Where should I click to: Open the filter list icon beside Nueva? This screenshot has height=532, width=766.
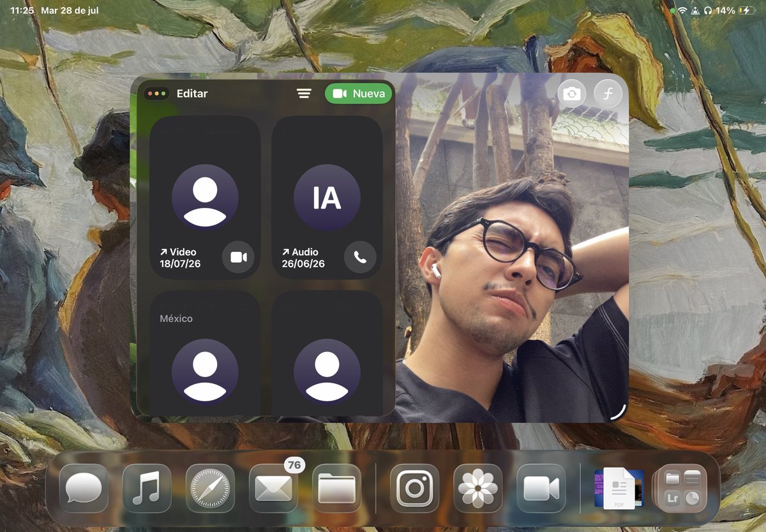304,94
